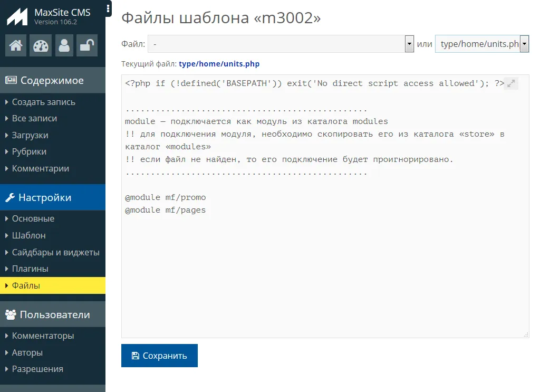Click the MaxSite CMS logo
This screenshot has width=540, height=392.
click(17, 16)
